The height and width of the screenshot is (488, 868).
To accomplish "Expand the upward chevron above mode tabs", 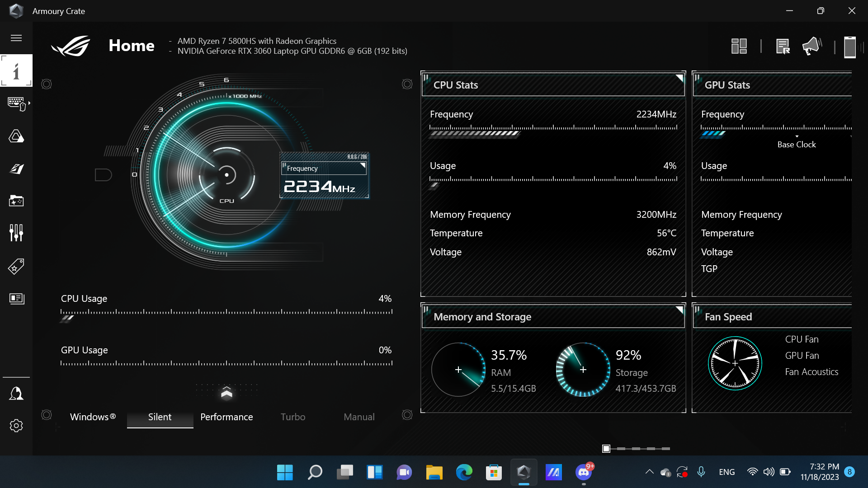I will point(226,393).
